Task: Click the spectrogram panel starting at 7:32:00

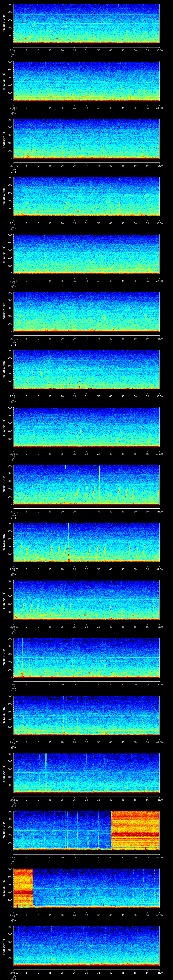Action: pyautogui.click(x=87, y=196)
